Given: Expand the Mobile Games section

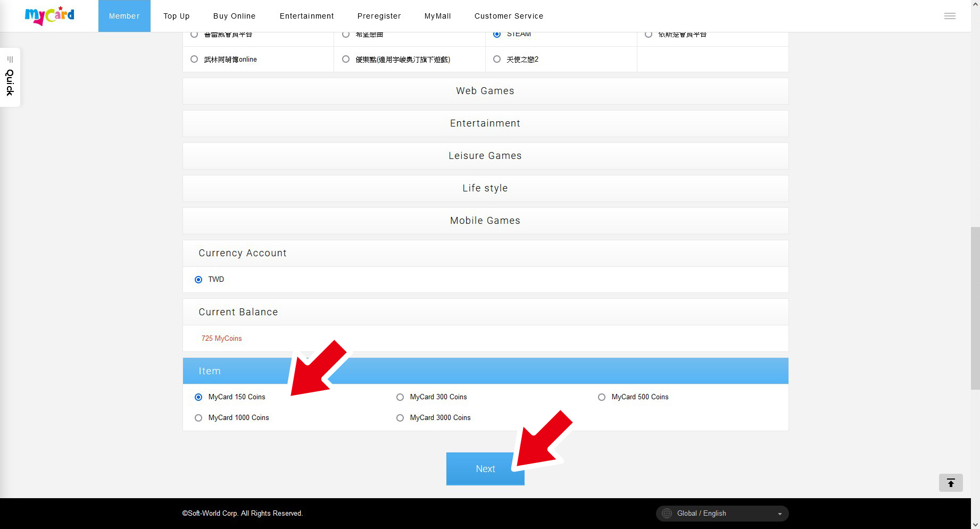Looking at the screenshot, I should pyautogui.click(x=485, y=221).
